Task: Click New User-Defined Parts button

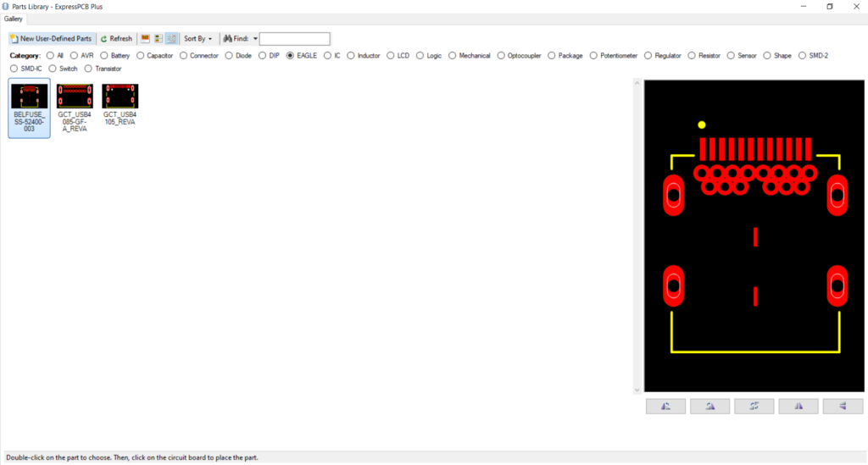Action: (51, 39)
